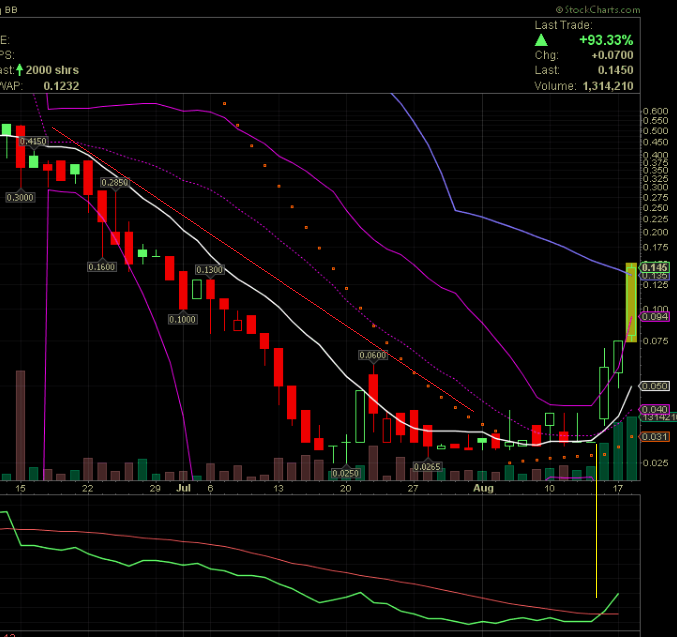Click the 22 date label on axis

point(88,488)
